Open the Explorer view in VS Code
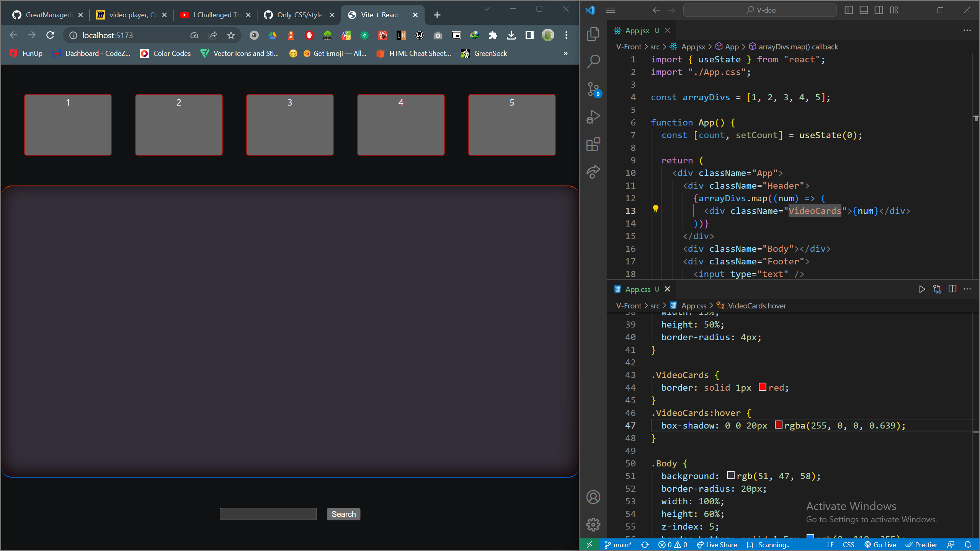The width and height of the screenshot is (980, 551). 593,34
